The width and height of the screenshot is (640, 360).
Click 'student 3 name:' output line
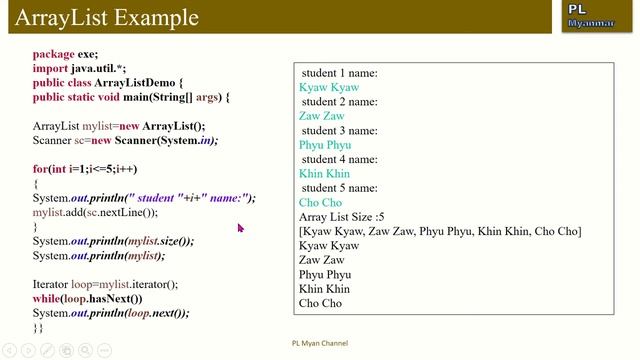tap(340, 131)
